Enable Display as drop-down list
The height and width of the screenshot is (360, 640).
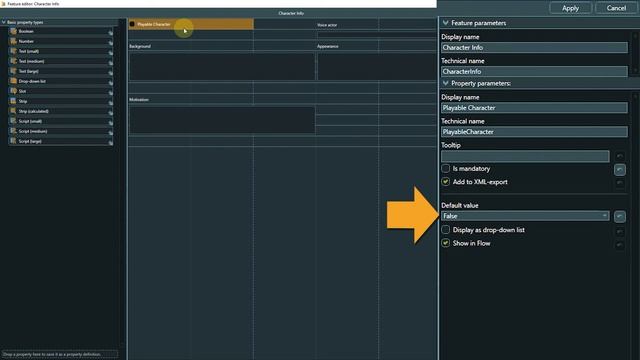pyautogui.click(x=445, y=230)
